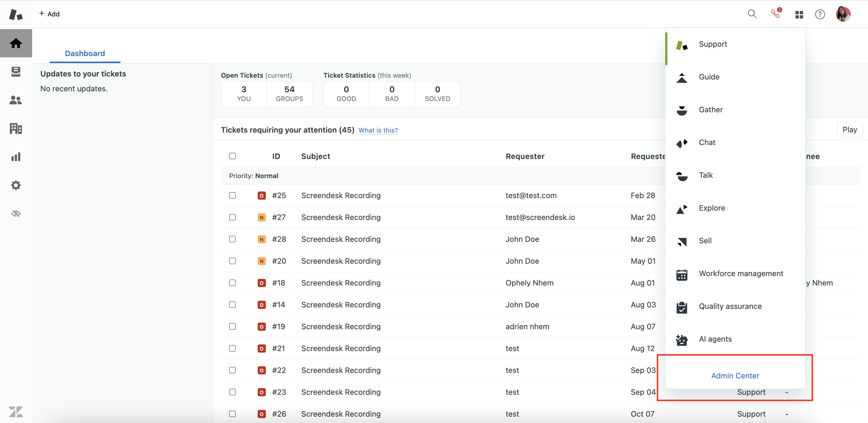868x423 pixels.
Task: Open the Admin gear icon in the sidebar
Action: (16, 185)
